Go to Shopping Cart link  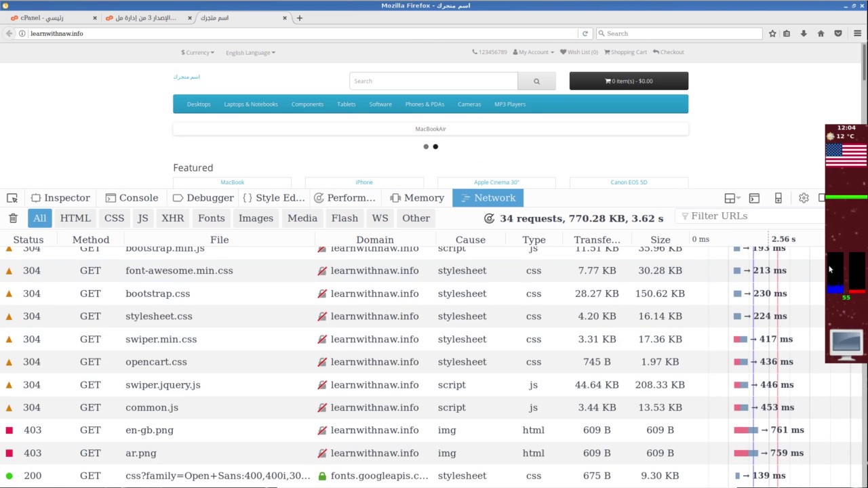625,52
